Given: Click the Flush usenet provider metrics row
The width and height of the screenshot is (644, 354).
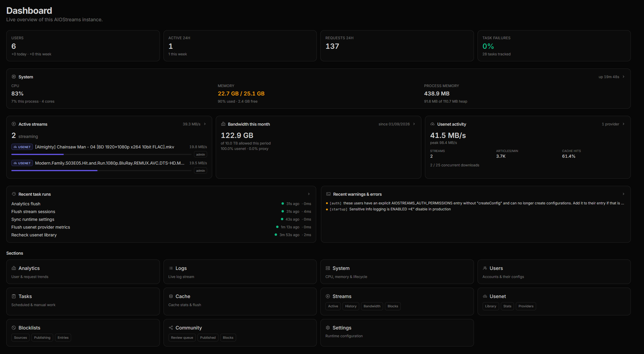Looking at the screenshot, I should (161, 227).
